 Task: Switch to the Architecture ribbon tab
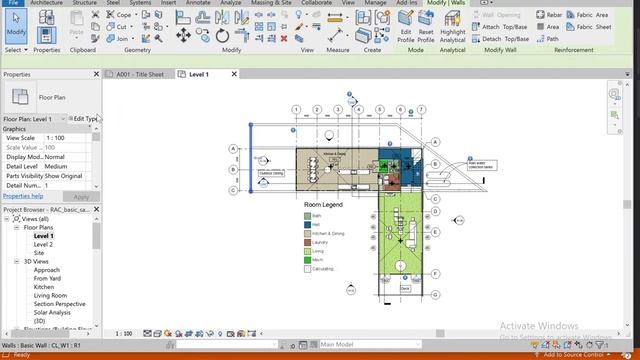point(47,3)
